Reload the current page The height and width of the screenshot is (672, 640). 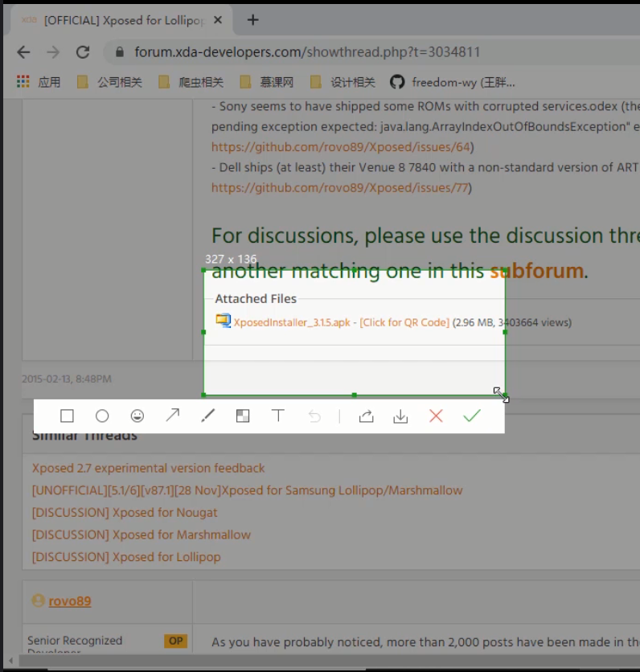[x=83, y=52]
